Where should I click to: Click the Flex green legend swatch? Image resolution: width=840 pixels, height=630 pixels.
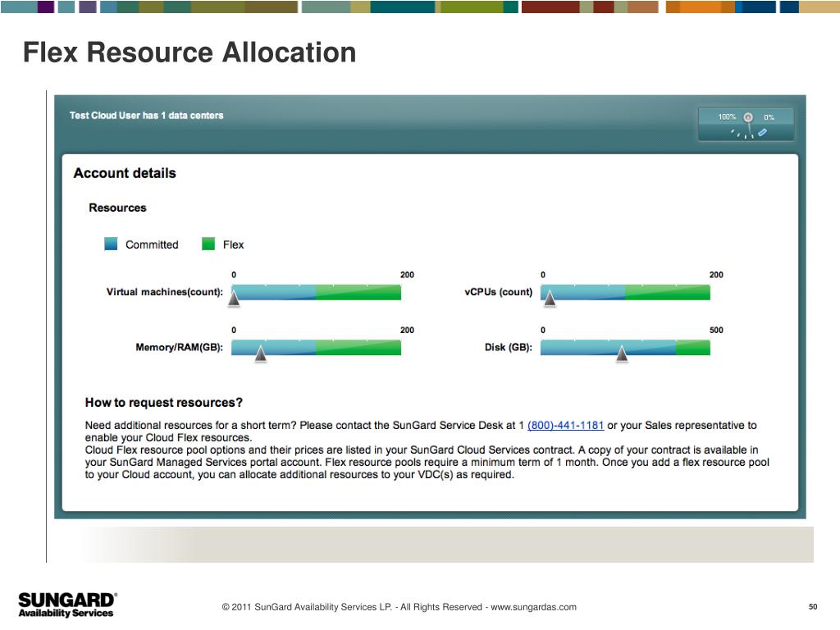coord(208,244)
